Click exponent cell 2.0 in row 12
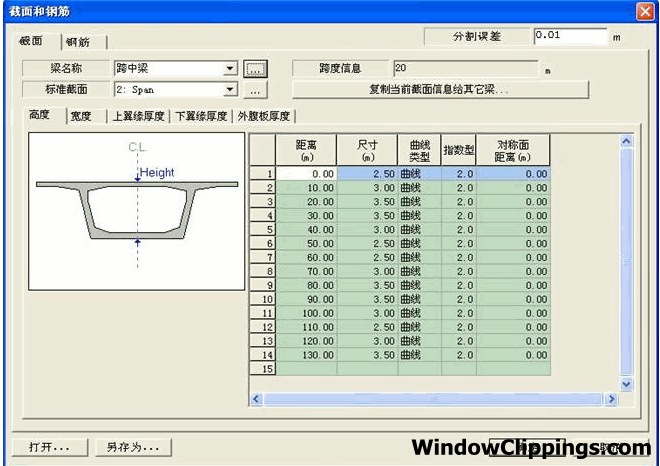This screenshot has height=466, width=660. click(x=459, y=327)
